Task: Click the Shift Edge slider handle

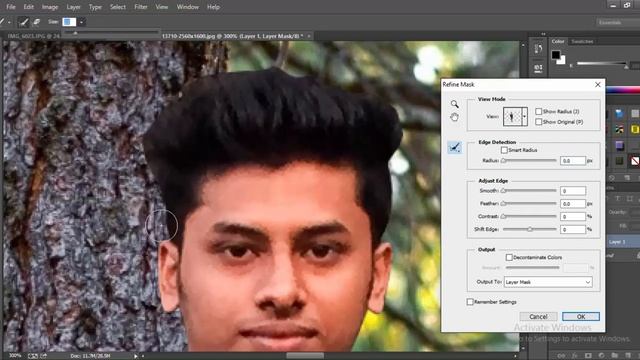Action: (x=530, y=229)
